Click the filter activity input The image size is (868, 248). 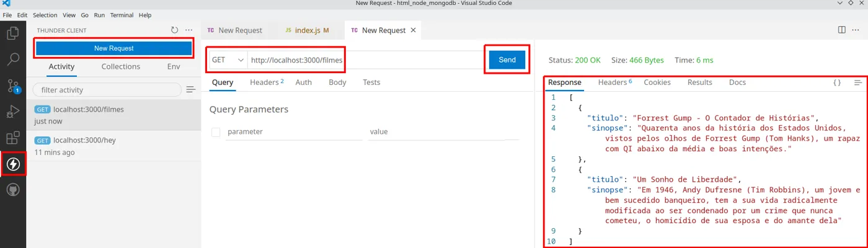click(x=107, y=90)
